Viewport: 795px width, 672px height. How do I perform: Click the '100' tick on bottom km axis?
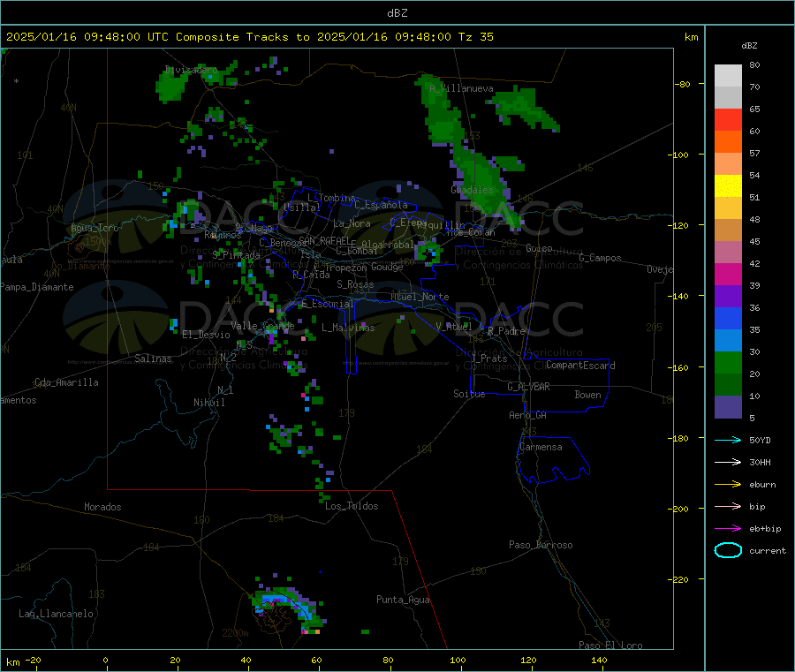click(x=458, y=660)
